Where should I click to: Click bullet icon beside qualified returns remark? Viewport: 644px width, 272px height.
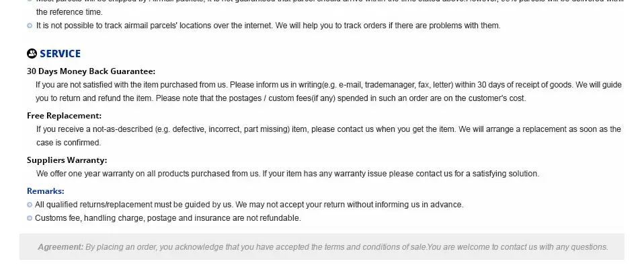click(x=30, y=205)
